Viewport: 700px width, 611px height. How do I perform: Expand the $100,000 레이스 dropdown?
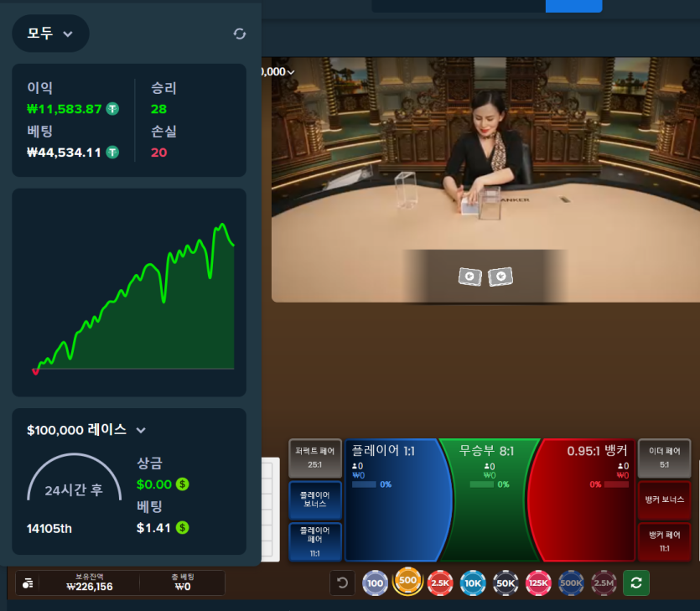tap(141, 430)
